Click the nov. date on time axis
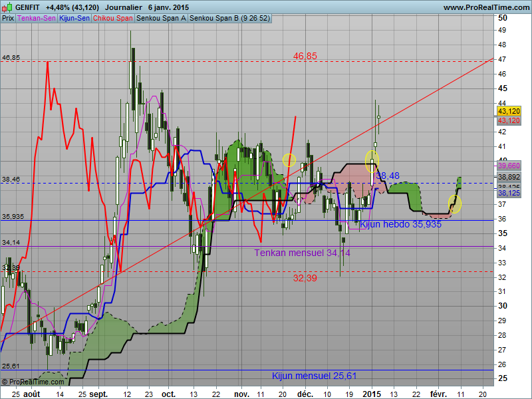The width and height of the screenshot is (532, 399). pos(241,394)
